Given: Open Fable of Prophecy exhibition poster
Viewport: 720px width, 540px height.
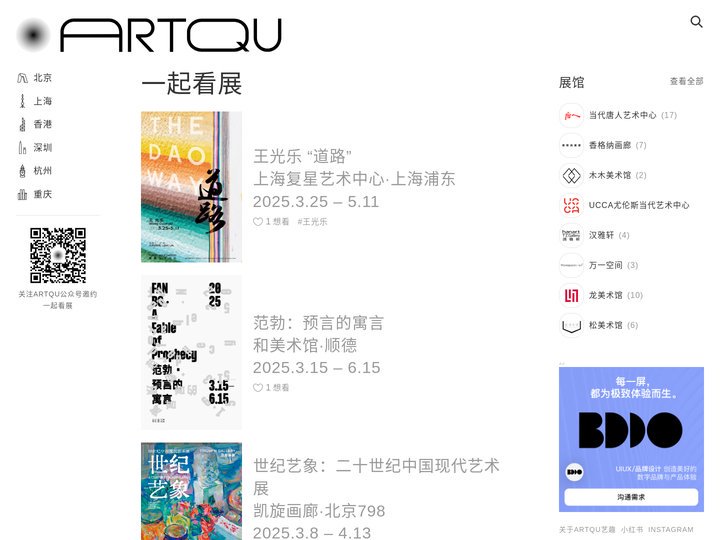Looking at the screenshot, I should [191, 353].
